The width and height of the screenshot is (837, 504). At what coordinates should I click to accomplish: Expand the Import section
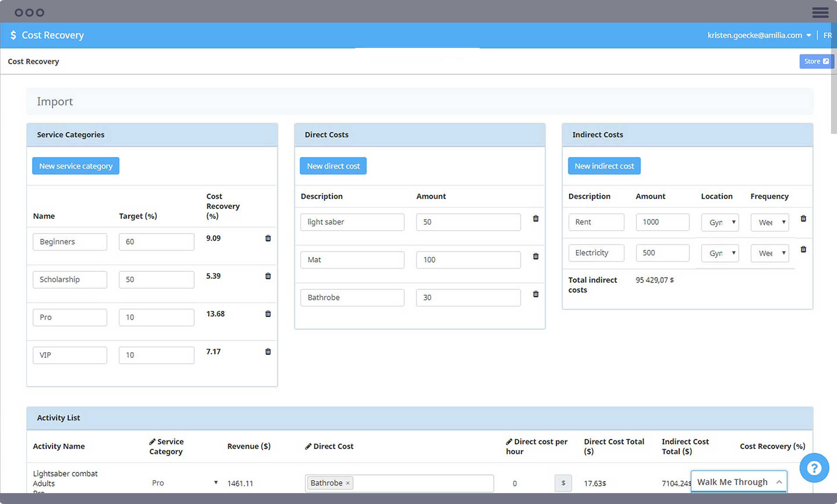pos(420,101)
